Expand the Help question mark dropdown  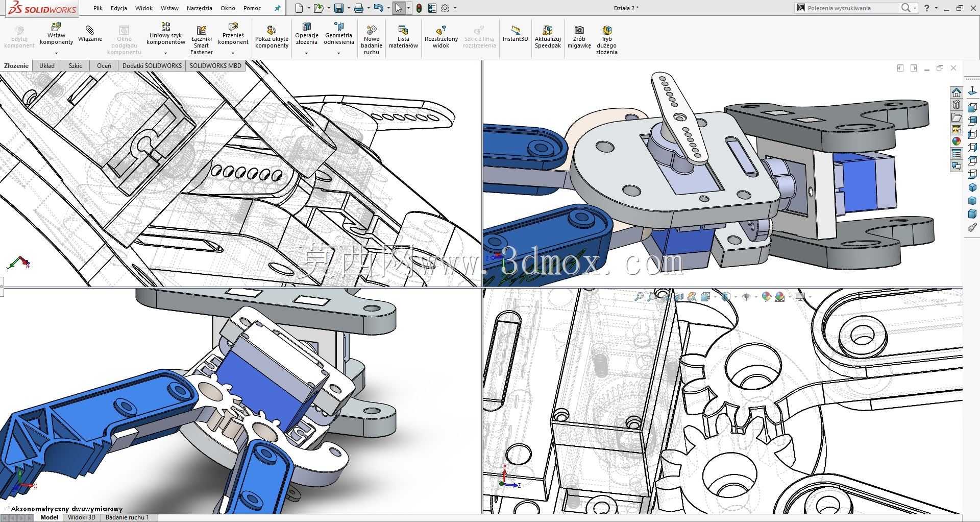(x=936, y=8)
